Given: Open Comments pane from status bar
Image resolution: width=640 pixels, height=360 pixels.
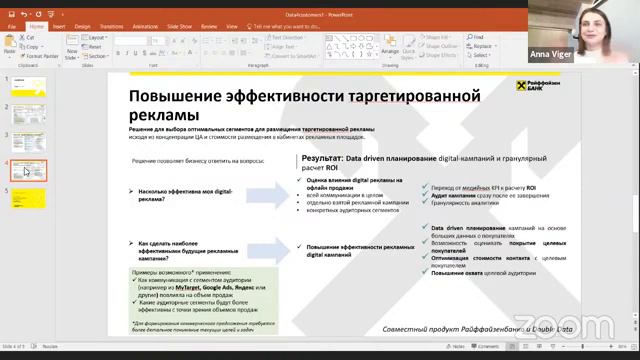Looking at the screenshot, I should pyautogui.click(x=485, y=347).
